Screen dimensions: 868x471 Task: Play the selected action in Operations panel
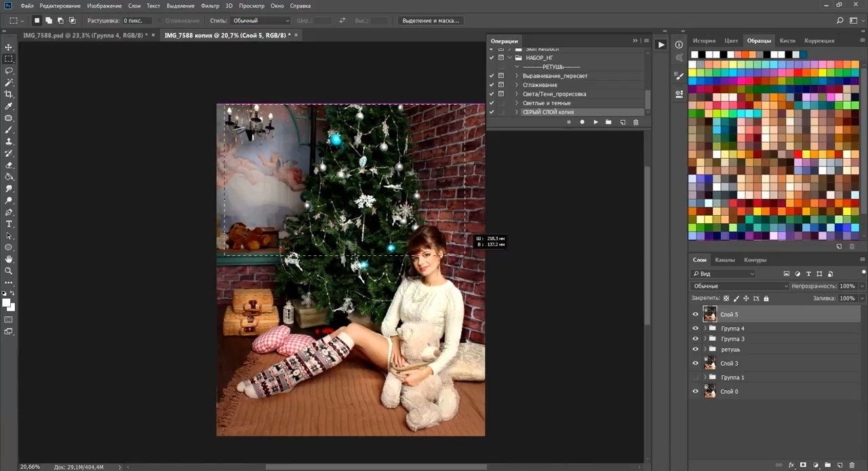pos(595,122)
